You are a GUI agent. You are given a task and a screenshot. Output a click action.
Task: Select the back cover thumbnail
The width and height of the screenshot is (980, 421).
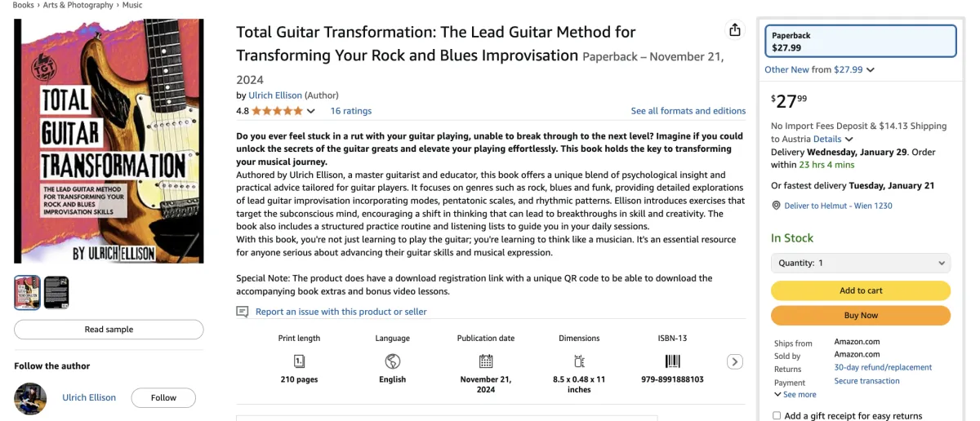click(x=56, y=292)
